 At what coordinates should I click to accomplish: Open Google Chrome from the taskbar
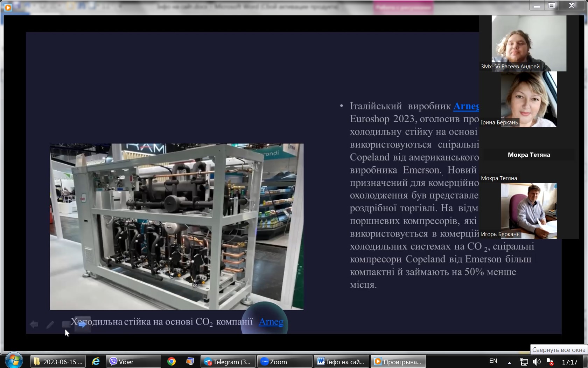[x=171, y=362]
